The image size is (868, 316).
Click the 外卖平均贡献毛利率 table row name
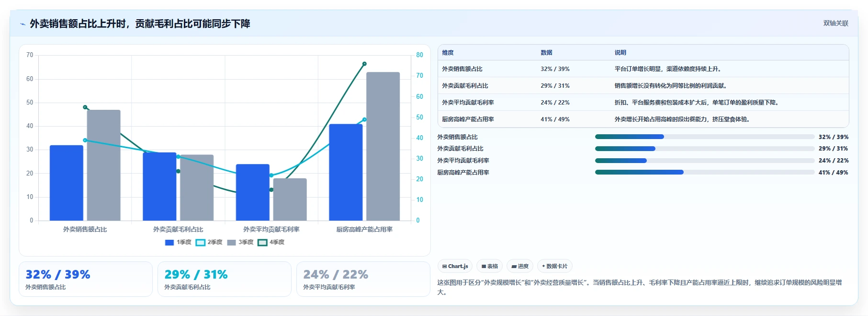pyautogui.click(x=468, y=103)
